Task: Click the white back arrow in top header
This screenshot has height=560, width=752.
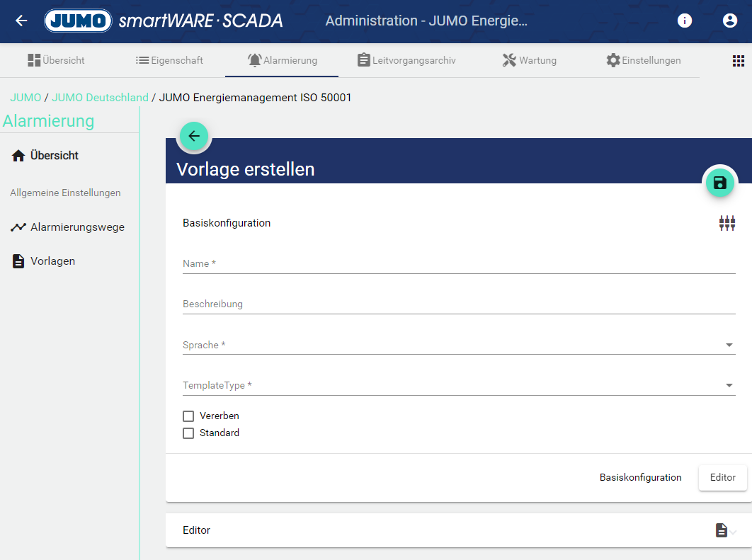Action: 21,21
